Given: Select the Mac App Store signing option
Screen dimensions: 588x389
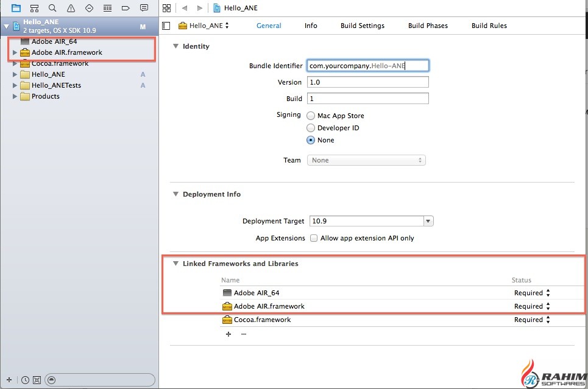Looking at the screenshot, I should (311, 116).
